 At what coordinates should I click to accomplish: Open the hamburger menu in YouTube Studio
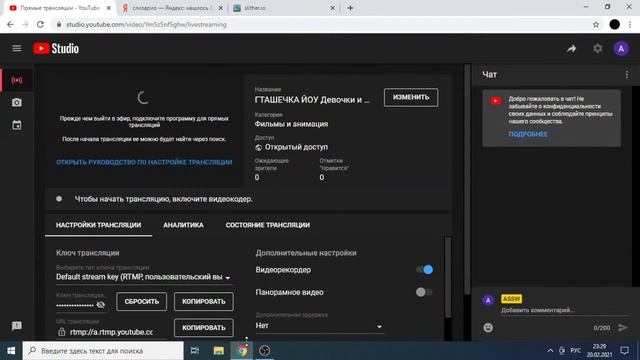(17, 49)
